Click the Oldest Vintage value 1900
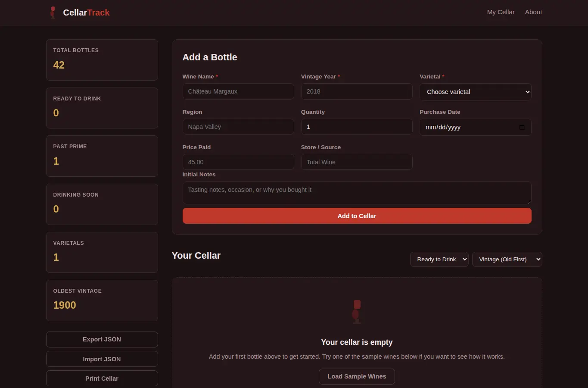The width and height of the screenshot is (588, 388). point(65,305)
